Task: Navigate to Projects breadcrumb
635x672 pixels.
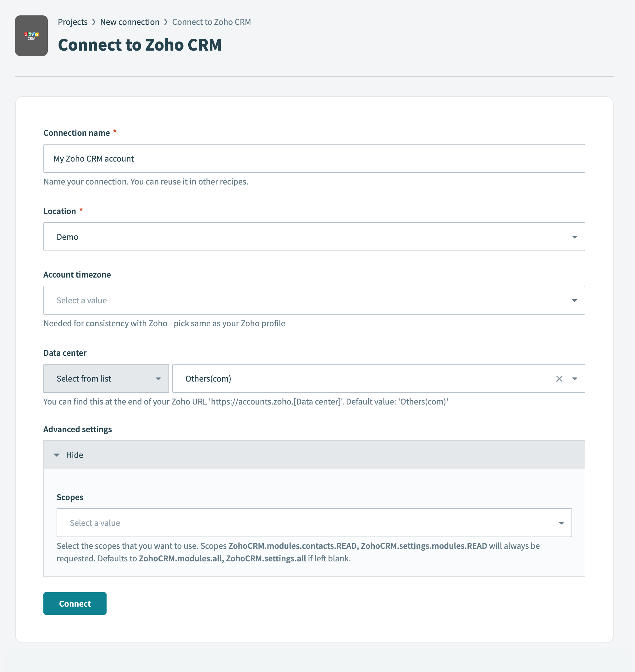Action: coord(72,22)
